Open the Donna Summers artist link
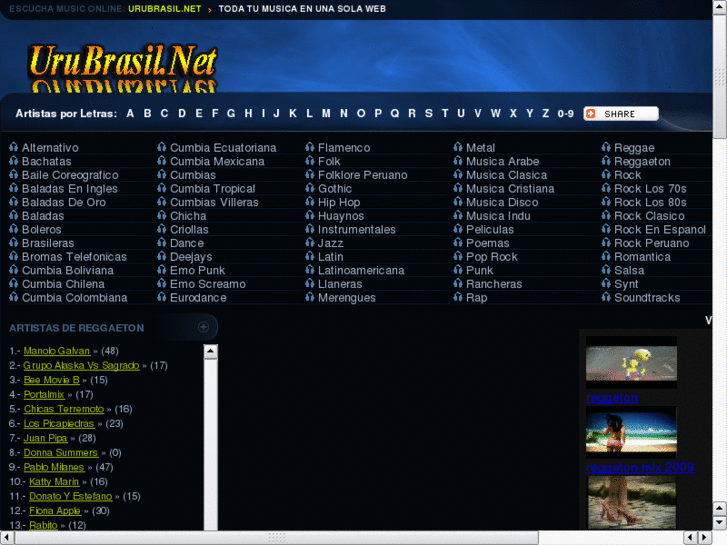Screen dimensions: 727x545 pyautogui.click(x=61, y=452)
